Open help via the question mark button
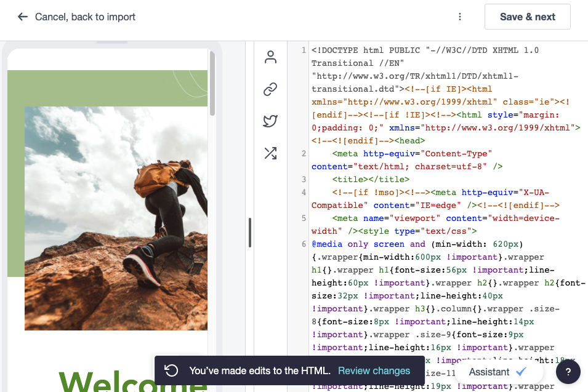588x392 pixels. click(x=567, y=372)
